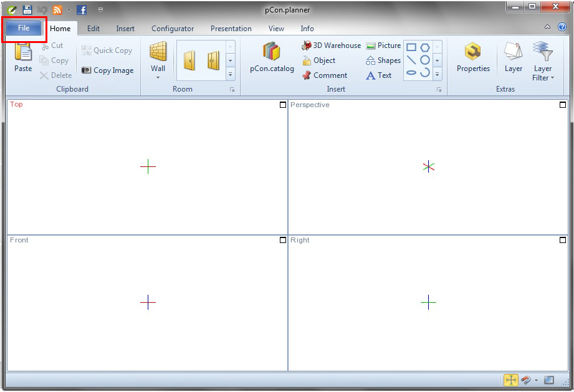Open the Layer Filter dropdown

[x=543, y=61]
